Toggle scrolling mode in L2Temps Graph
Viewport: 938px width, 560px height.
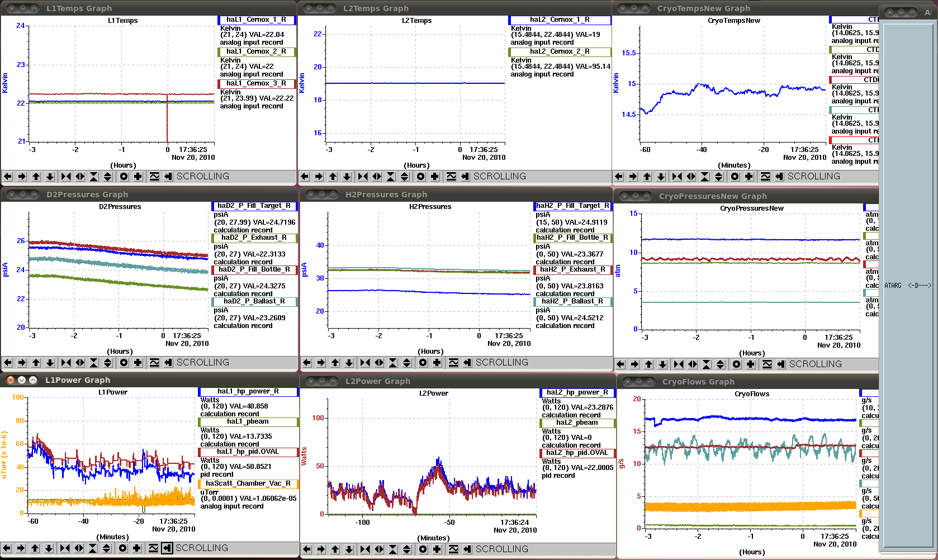click(465, 177)
